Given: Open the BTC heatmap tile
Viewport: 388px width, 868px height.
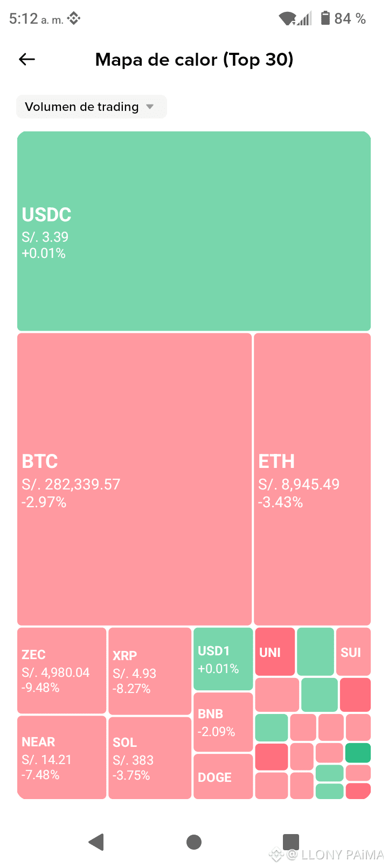Looking at the screenshot, I should [135, 479].
